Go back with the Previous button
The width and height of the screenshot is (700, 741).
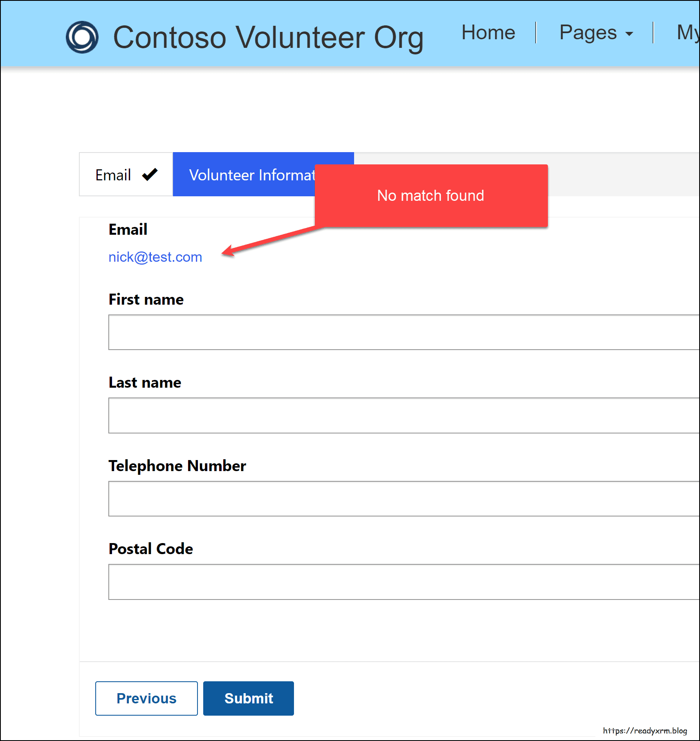[146, 698]
